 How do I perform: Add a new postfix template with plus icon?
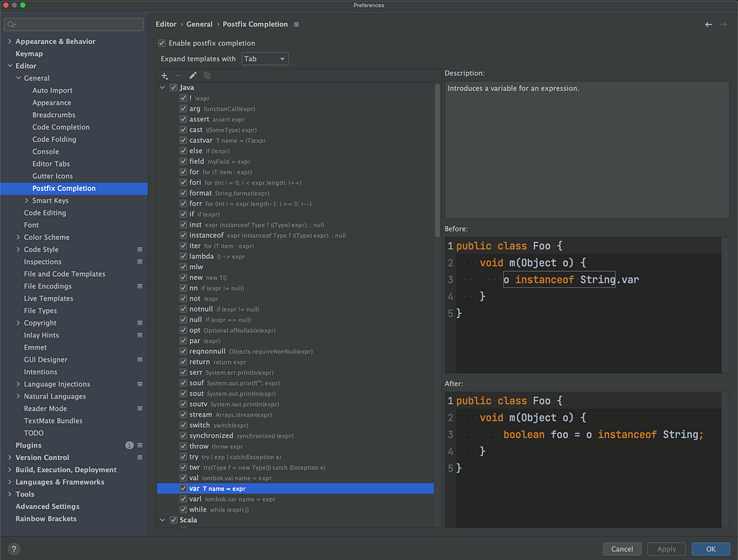click(x=164, y=75)
